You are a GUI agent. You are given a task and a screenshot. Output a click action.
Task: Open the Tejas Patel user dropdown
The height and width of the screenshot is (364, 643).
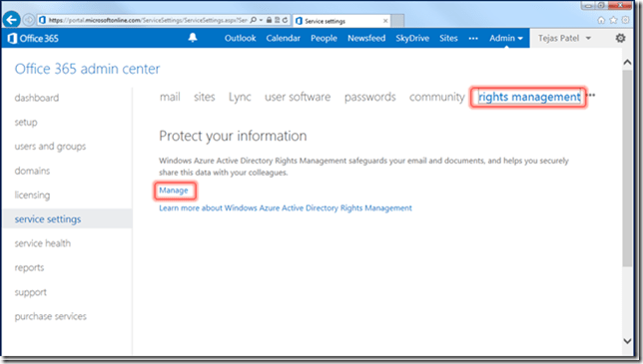(565, 38)
